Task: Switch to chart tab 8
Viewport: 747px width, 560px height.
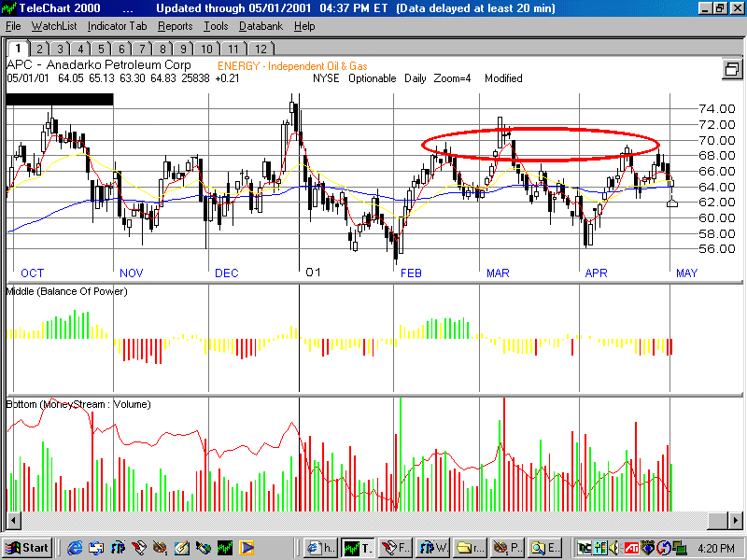Action: [x=162, y=49]
